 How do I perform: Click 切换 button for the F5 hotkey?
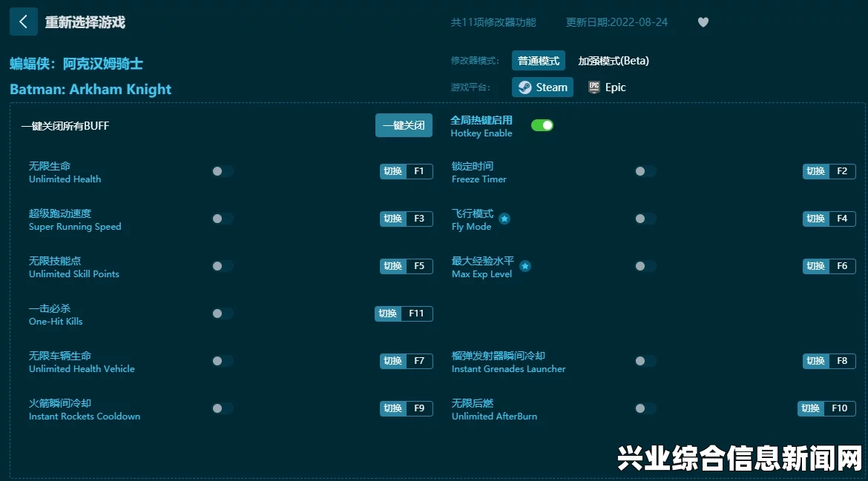pyautogui.click(x=393, y=267)
